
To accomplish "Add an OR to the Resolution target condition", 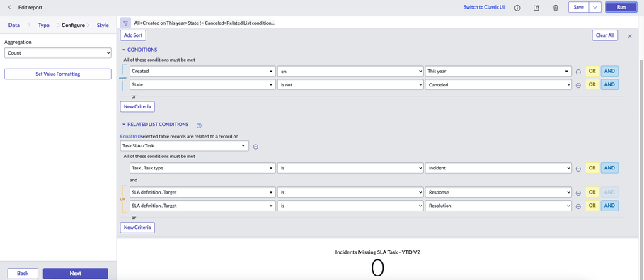I will [x=592, y=206].
